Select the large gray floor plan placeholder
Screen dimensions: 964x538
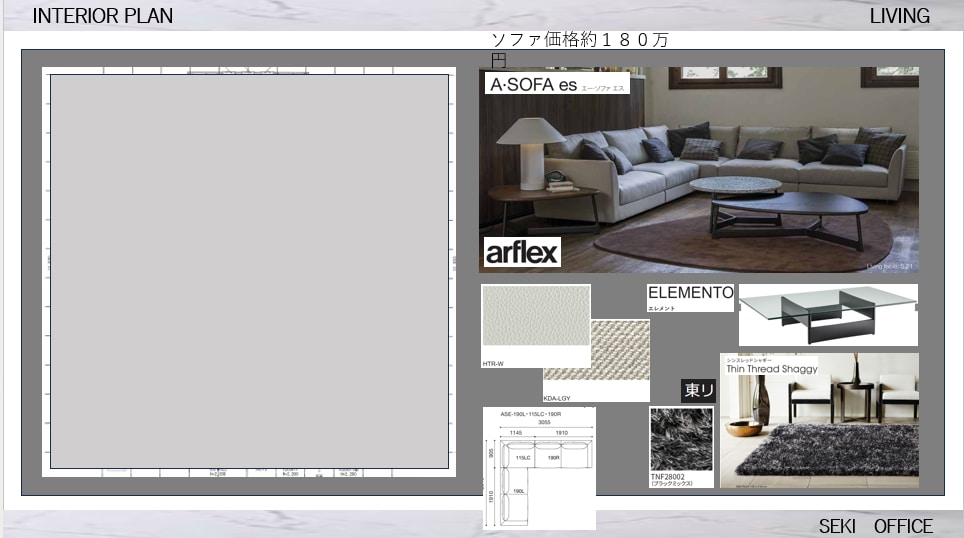coord(250,271)
